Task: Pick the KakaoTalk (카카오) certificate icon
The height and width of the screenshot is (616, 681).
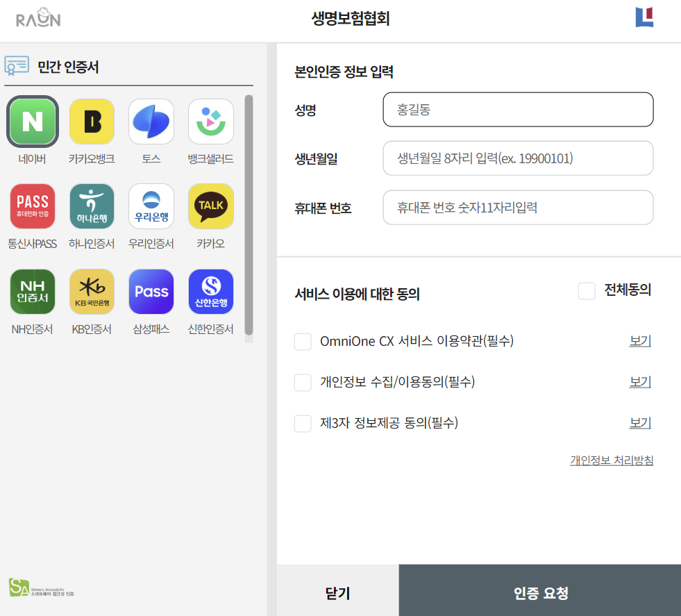Action: 210,206
